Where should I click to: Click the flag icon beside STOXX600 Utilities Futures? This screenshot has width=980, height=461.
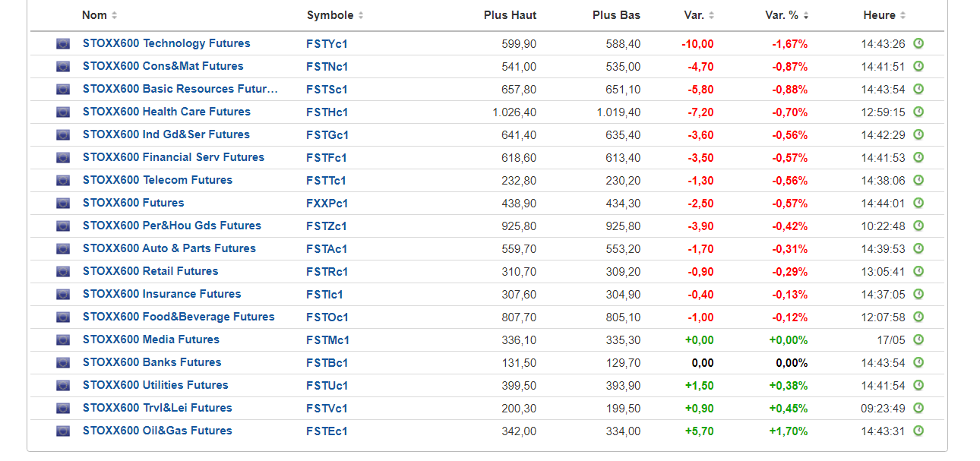point(63,386)
